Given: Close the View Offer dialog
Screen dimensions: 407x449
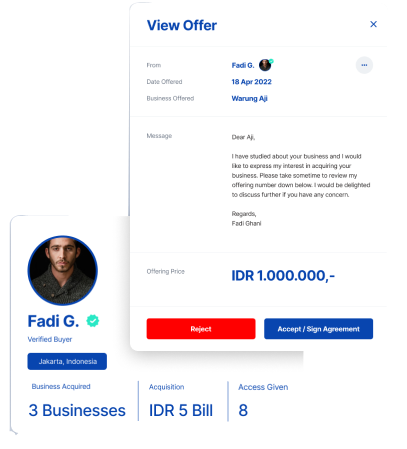Looking at the screenshot, I should (x=373, y=24).
